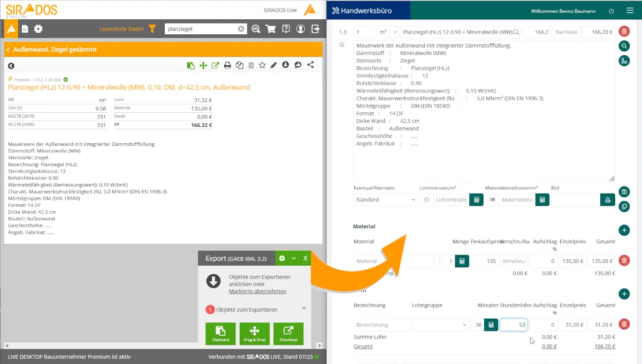Expand Objekte zum Exportieren list

[304, 308]
